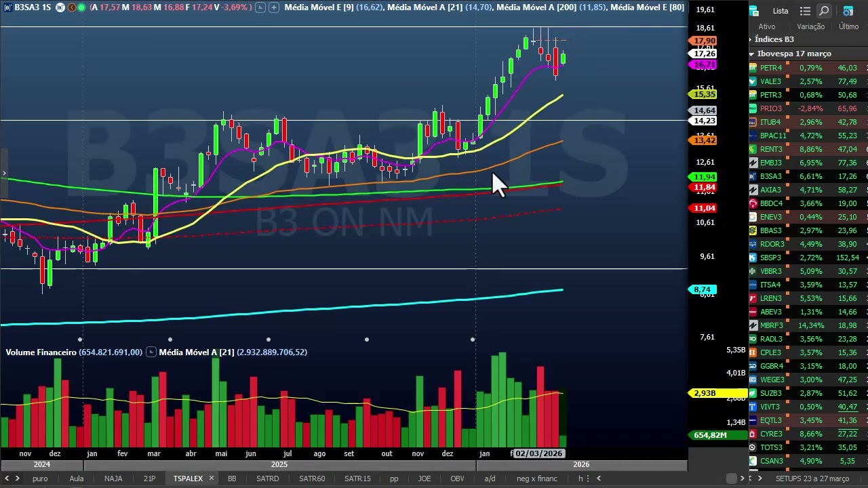Viewport: 868px width, 488px height.
Task: Sort watchlist by Variação column header
Action: pos(810,26)
